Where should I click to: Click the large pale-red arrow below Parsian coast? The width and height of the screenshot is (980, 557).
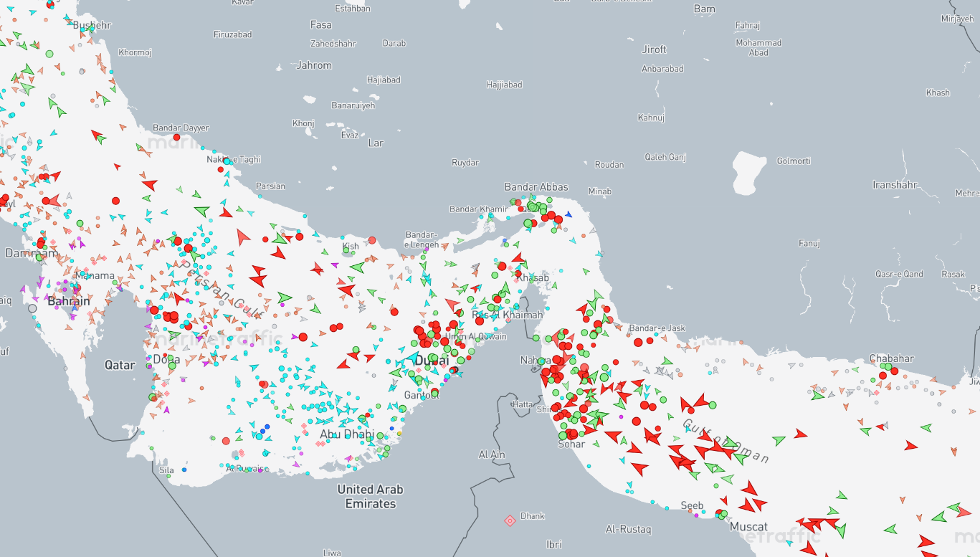pos(244,236)
